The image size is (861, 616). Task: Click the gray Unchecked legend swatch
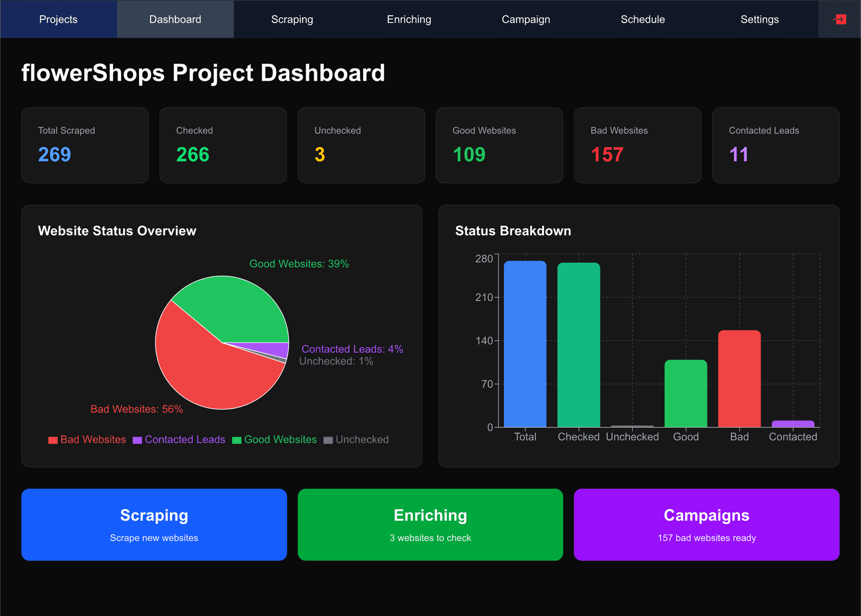point(328,440)
